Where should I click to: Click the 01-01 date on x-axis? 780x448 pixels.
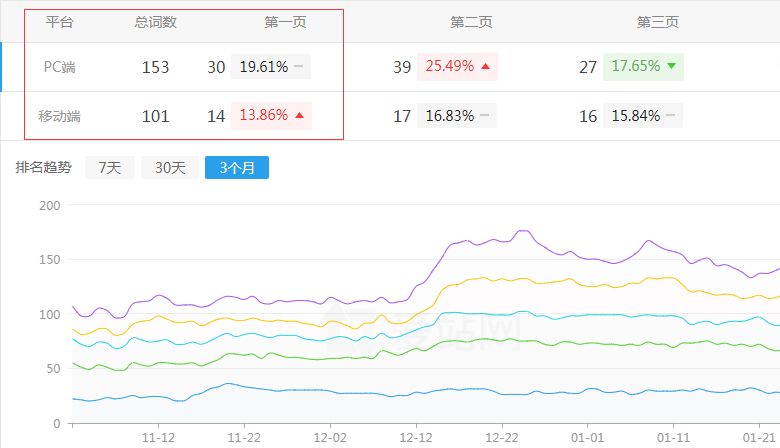(x=588, y=437)
